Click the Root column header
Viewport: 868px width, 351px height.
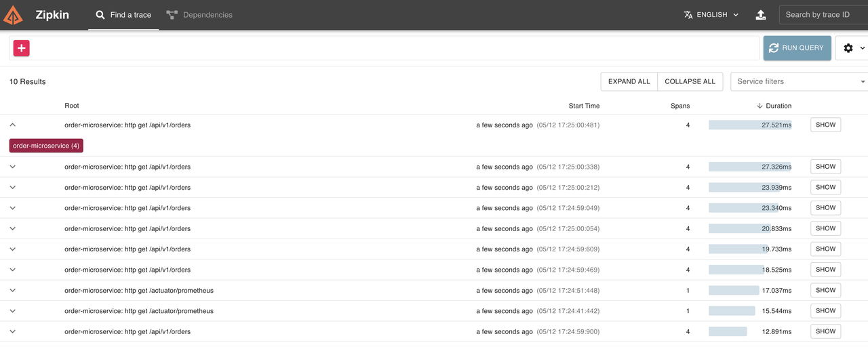pos(72,106)
